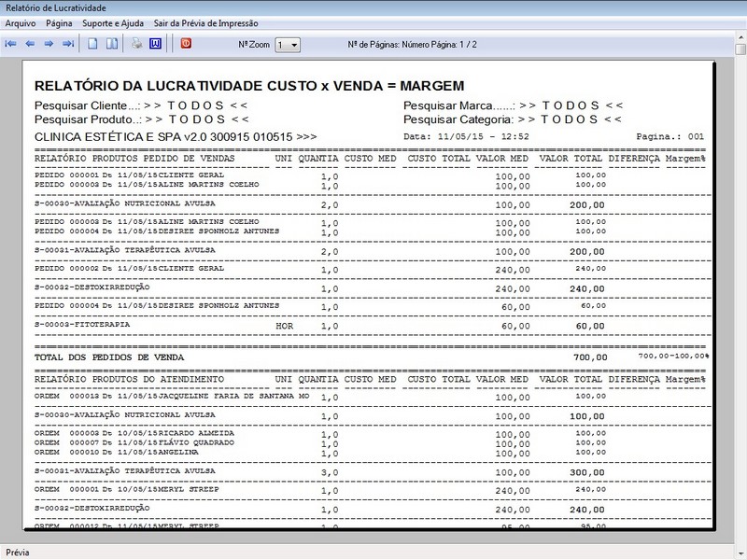Go to the previous page arrow
The height and width of the screenshot is (560, 747).
(x=30, y=44)
